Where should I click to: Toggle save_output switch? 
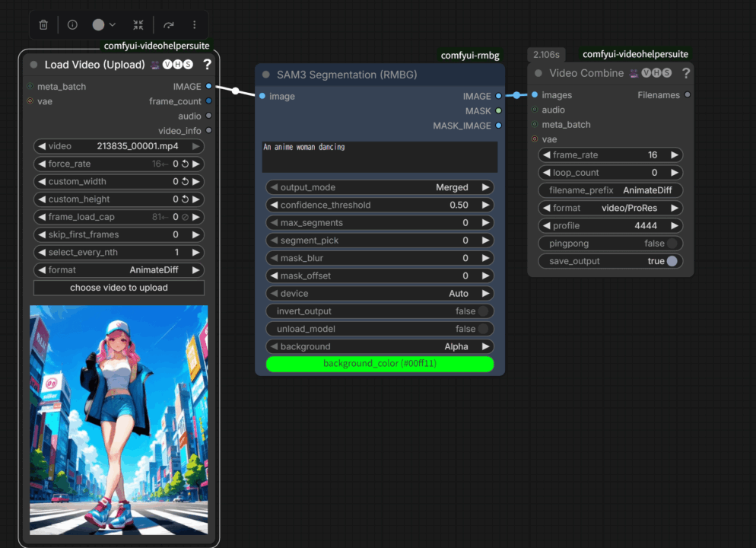pos(672,261)
